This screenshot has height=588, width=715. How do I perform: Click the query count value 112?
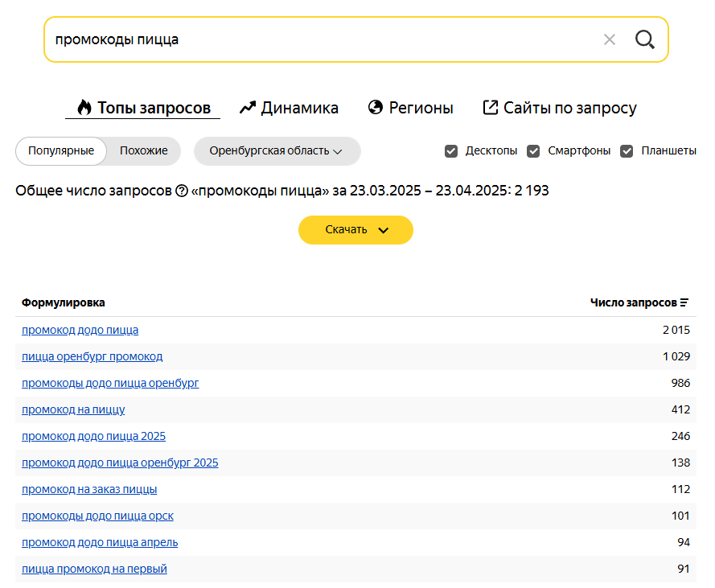click(x=680, y=490)
